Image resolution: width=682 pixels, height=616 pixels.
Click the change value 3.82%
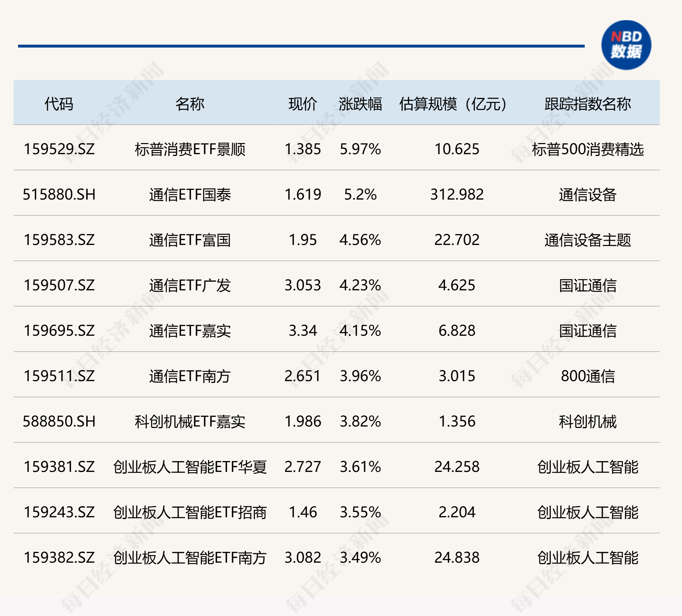click(360, 421)
